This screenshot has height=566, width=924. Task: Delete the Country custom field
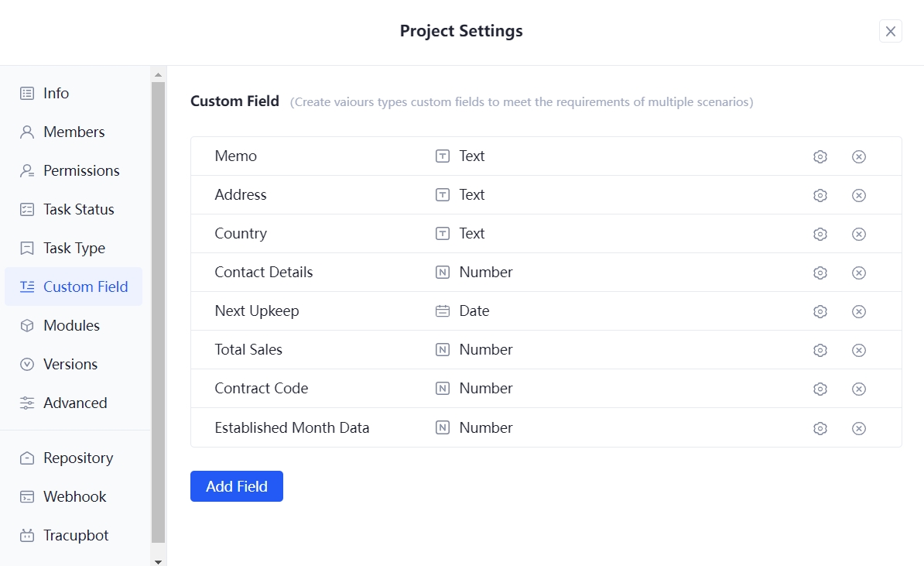pos(859,234)
